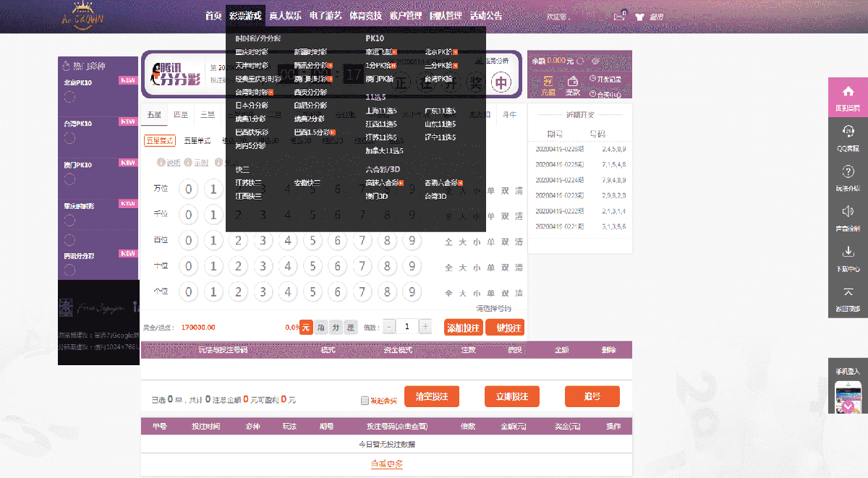Image resolution: width=868 pixels, height=478 pixels.
Task: Click the 返回首页 home icon
Action: tap(847, 90)
